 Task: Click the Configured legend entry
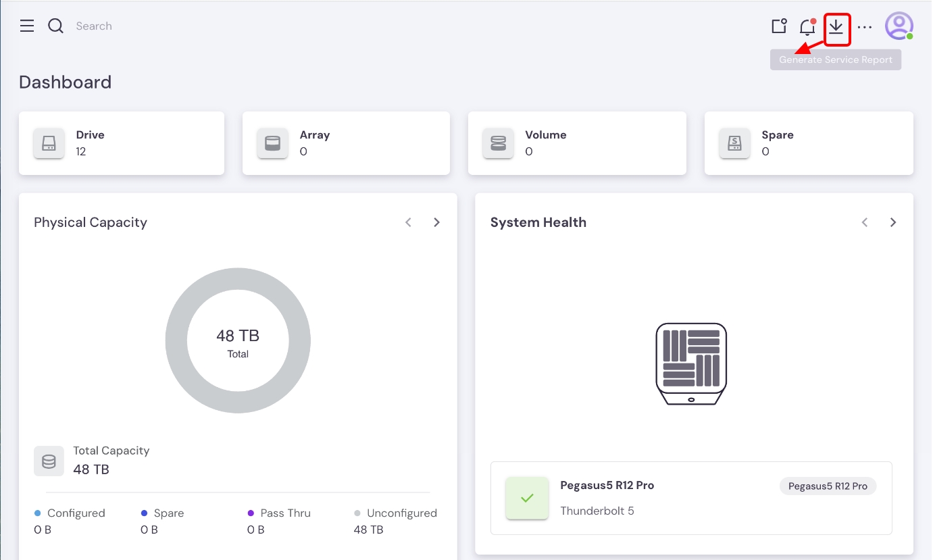(70, 513)
